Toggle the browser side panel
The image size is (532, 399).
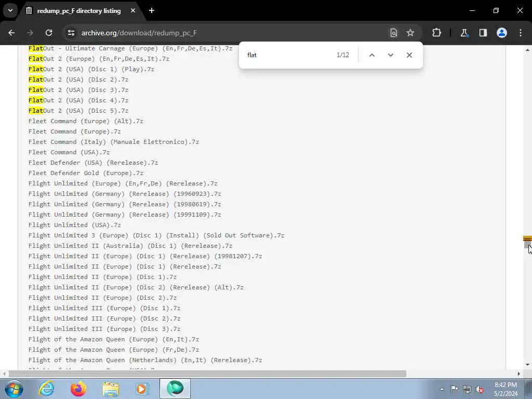pyautogui.click(x=483, y=33)
